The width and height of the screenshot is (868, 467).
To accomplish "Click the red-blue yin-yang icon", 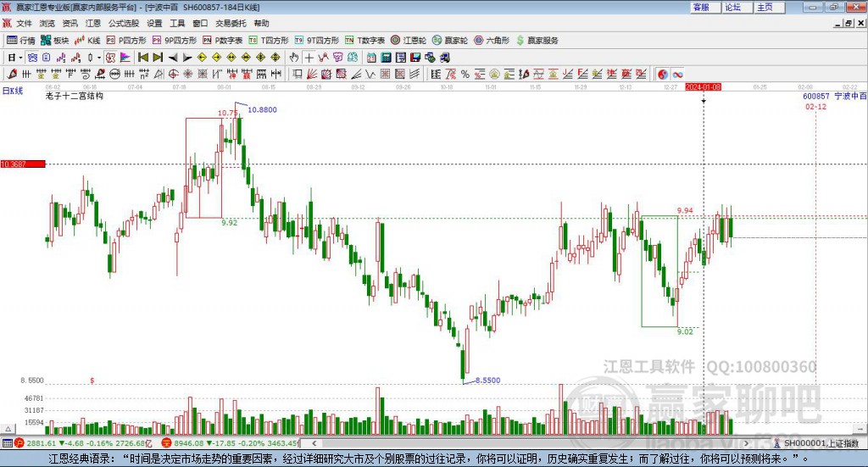I will pyautogui.click(x=663, y=74).
